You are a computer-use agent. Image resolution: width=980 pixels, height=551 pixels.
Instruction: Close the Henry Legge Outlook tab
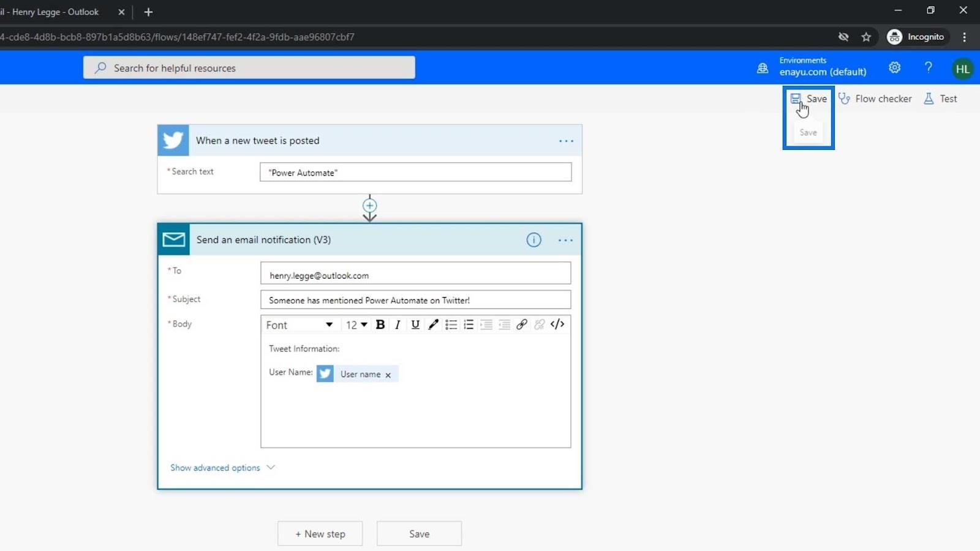[x=121, y=12]
